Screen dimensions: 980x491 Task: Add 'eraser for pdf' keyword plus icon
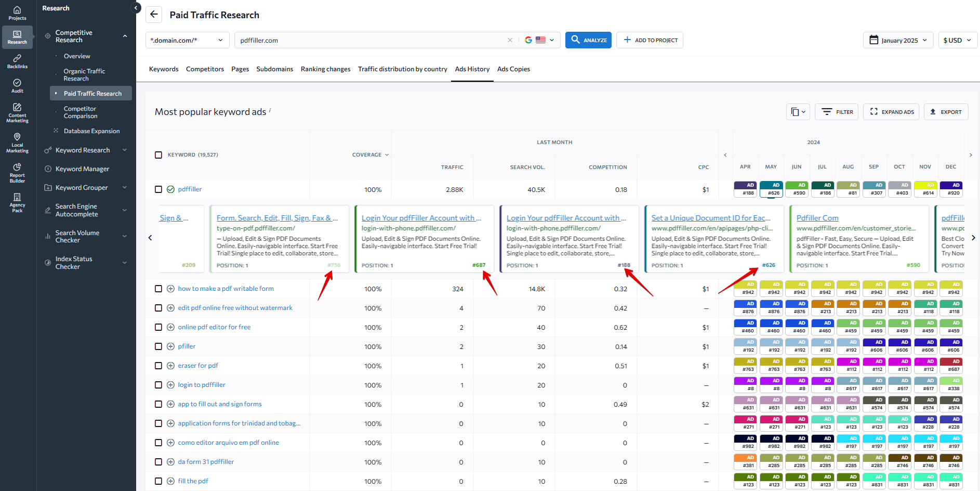tap(170, 366)
